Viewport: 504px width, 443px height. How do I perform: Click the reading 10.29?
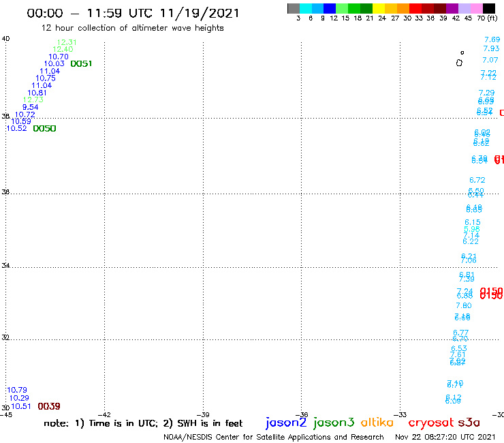click(x=19, y=398)
